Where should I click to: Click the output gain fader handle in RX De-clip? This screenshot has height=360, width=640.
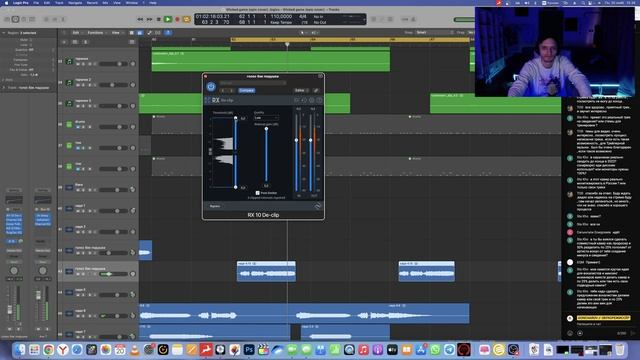point(311,140)
